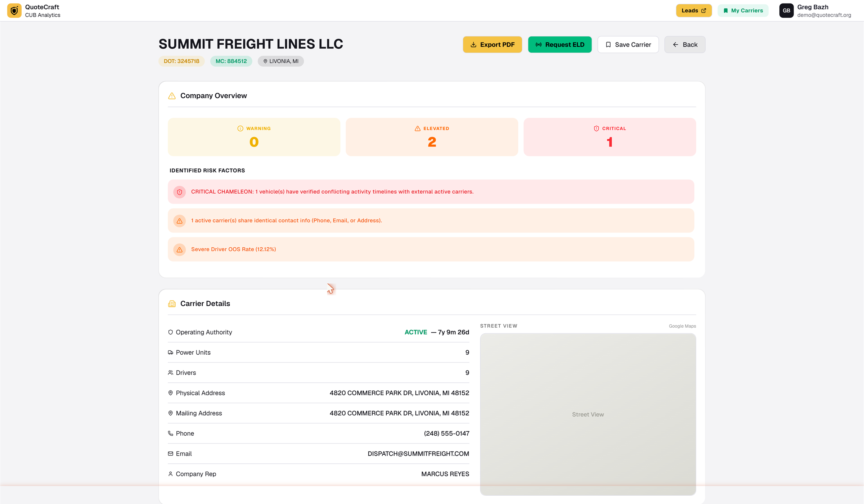Click the Operating Authority shield icon

(171, 332)
